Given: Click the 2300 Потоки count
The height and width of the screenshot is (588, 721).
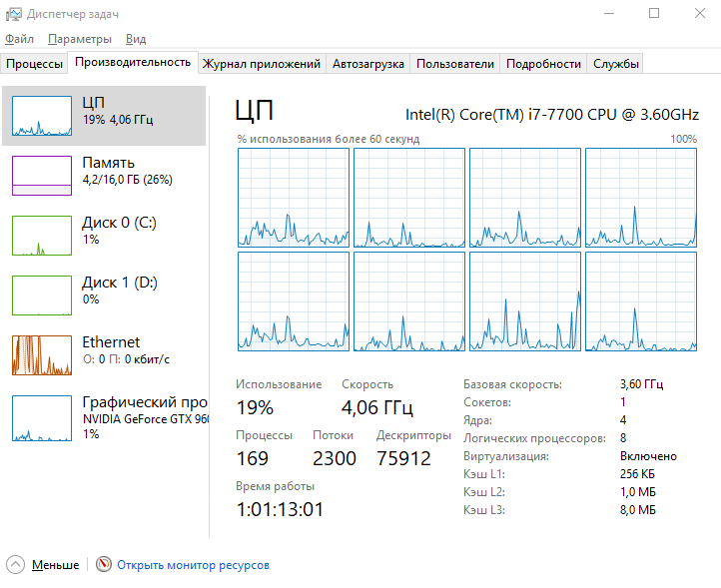Looking at the screenshot, I should pos(335,459).
